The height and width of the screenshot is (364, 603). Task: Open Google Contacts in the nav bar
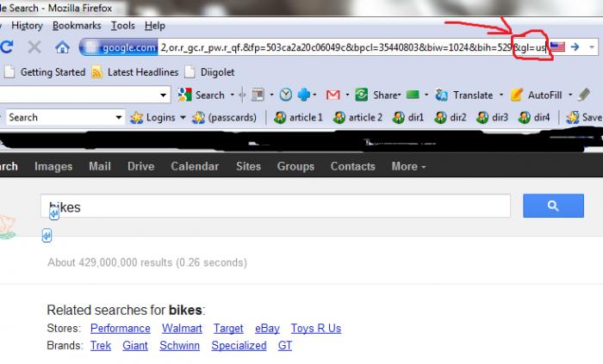tap(352, 166)
